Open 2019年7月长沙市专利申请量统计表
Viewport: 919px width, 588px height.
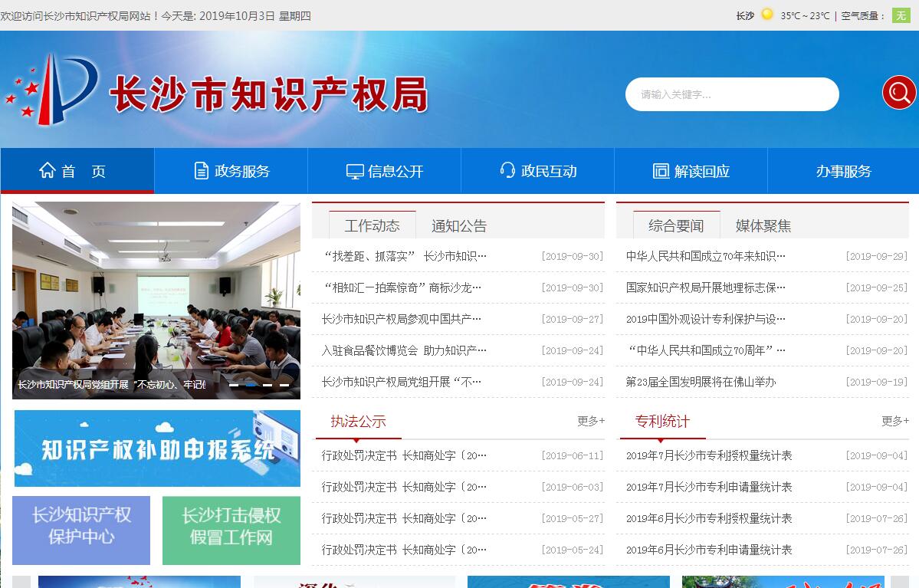[709, 487]
